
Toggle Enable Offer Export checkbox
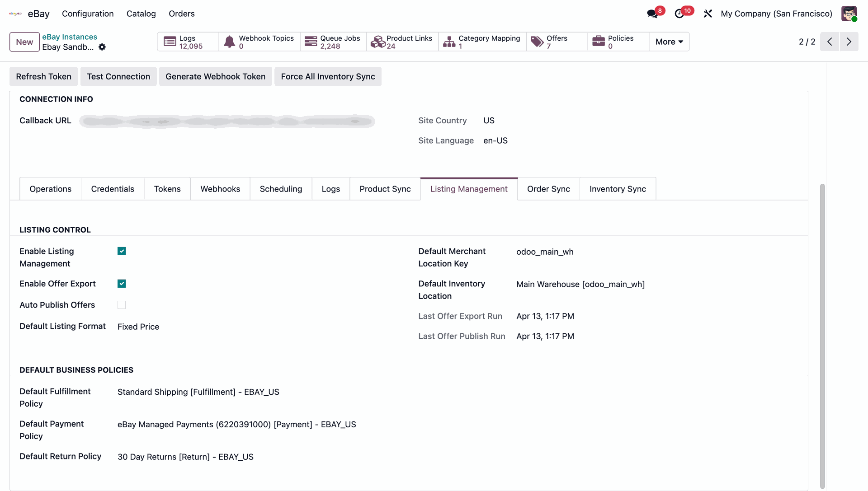122,284
